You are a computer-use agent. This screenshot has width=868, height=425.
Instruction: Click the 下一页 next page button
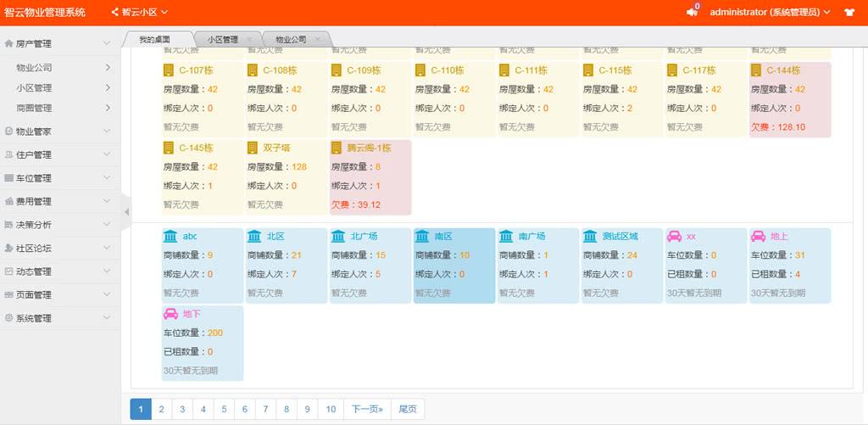[367, 409]
